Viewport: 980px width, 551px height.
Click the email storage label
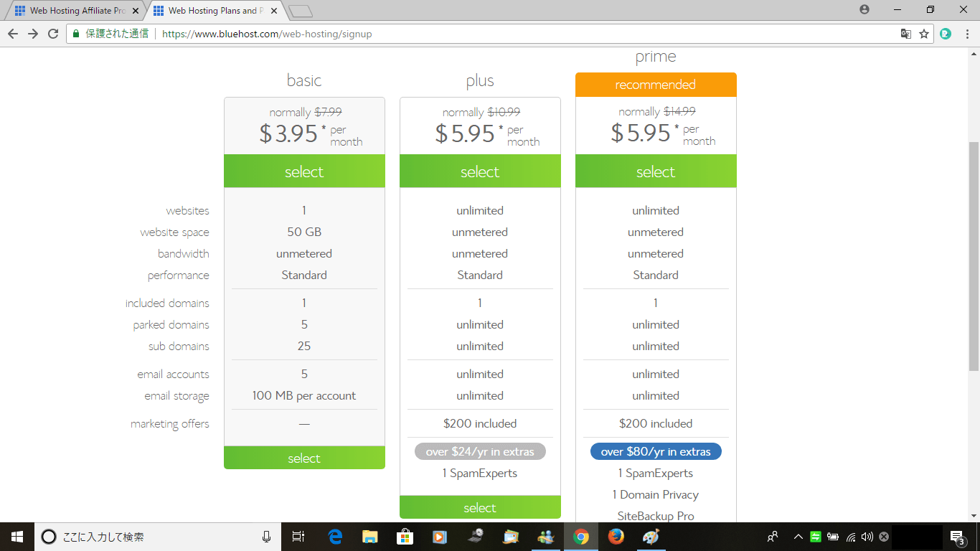click(x=177, y=395)
